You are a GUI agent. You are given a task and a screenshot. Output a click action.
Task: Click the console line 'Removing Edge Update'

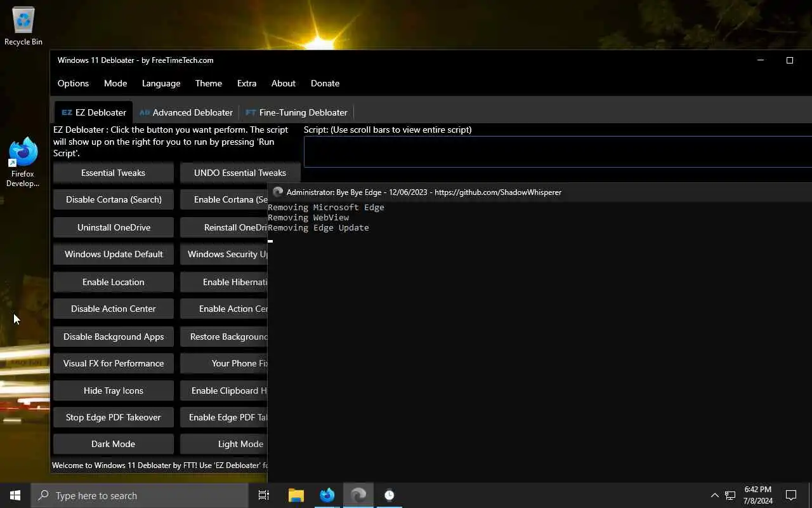[x=318, y=227]
